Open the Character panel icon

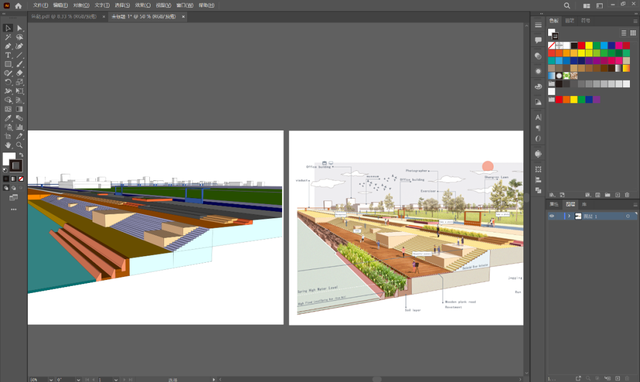pyautogui.click(x=538, y=117)
